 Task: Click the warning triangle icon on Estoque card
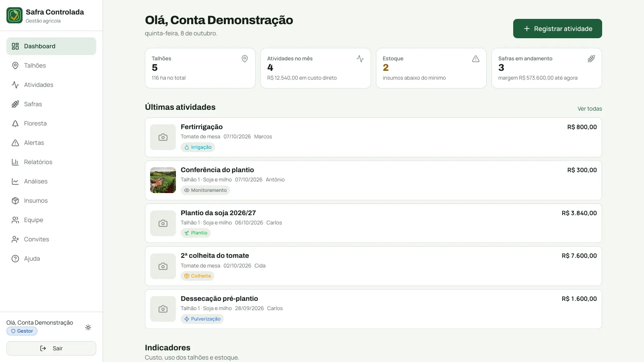point(476,59)
